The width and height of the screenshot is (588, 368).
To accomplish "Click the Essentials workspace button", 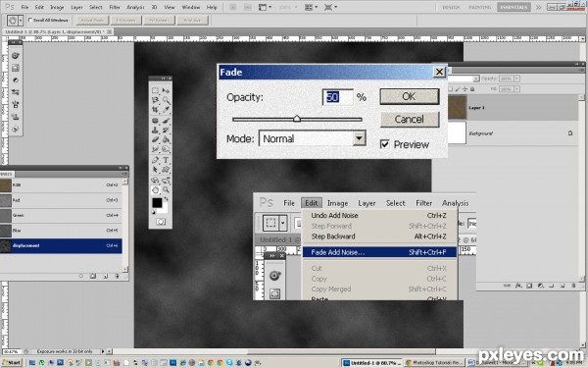I will pyautogui.click(x=514, y=7).
